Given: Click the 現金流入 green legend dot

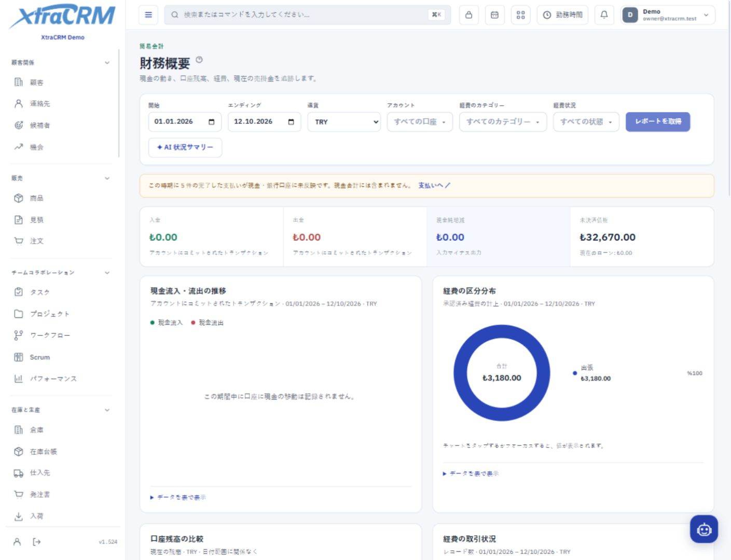Looking at the screenshot, I should click(x=153, y=323).
